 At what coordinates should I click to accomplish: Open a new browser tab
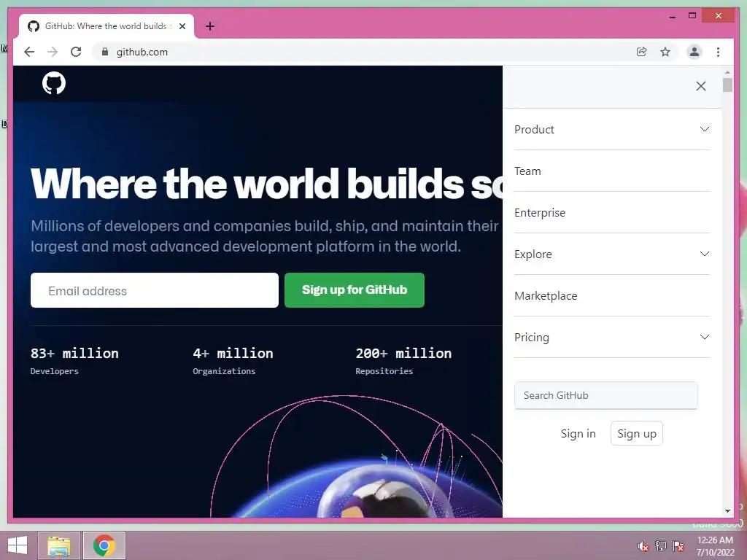tap(210, 26)
